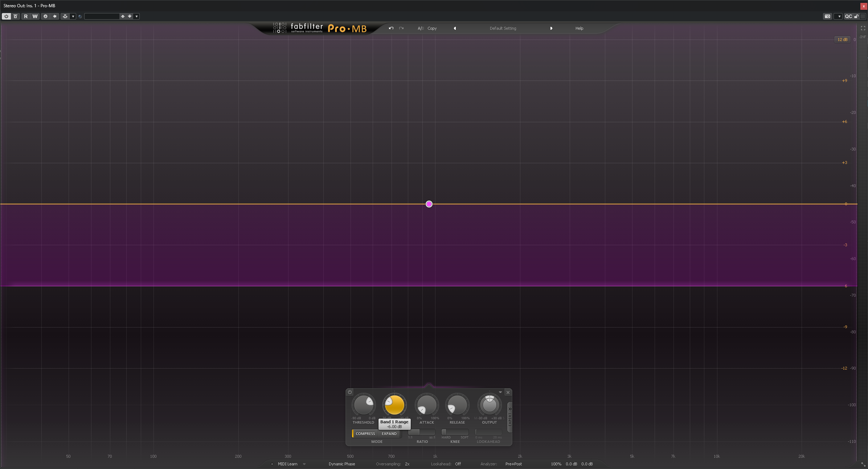Toggle the plug-in activate power button

pos(6,16)
